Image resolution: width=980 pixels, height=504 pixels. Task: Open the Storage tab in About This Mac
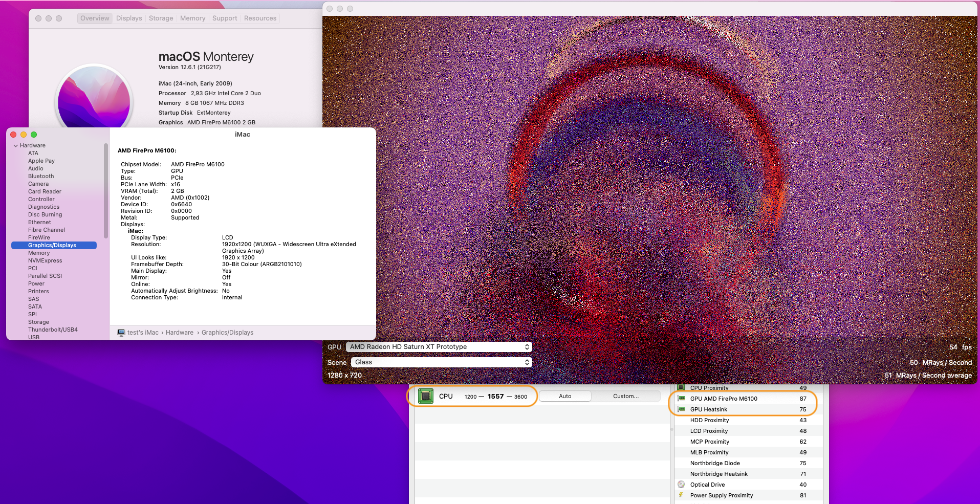point(161,18)
